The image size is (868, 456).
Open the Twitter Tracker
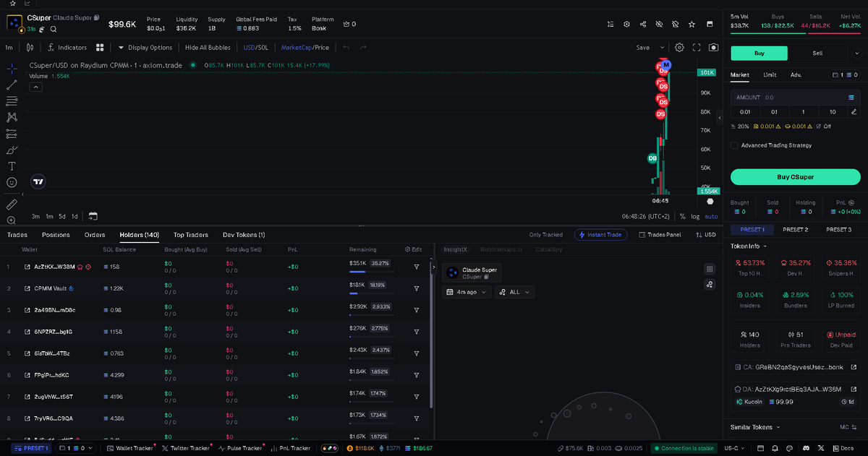[x=186, y=448]
